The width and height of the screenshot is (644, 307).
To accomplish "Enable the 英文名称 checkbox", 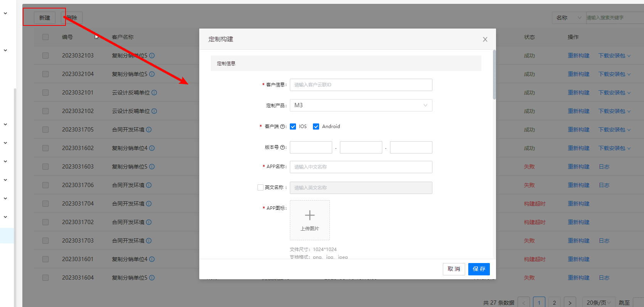I will pyautogui.click(x=261, y=187).
